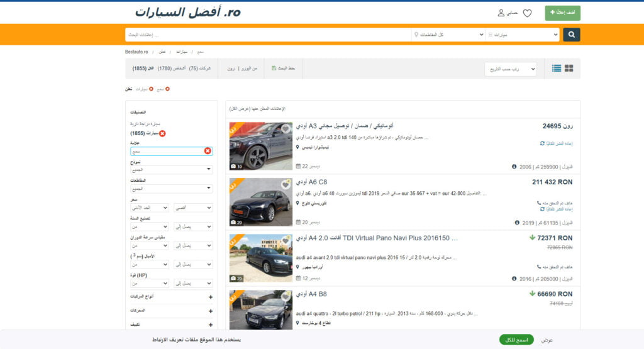Open the year-from dropdown
This screenshot has height=349, width=644.
click(150, 226)
